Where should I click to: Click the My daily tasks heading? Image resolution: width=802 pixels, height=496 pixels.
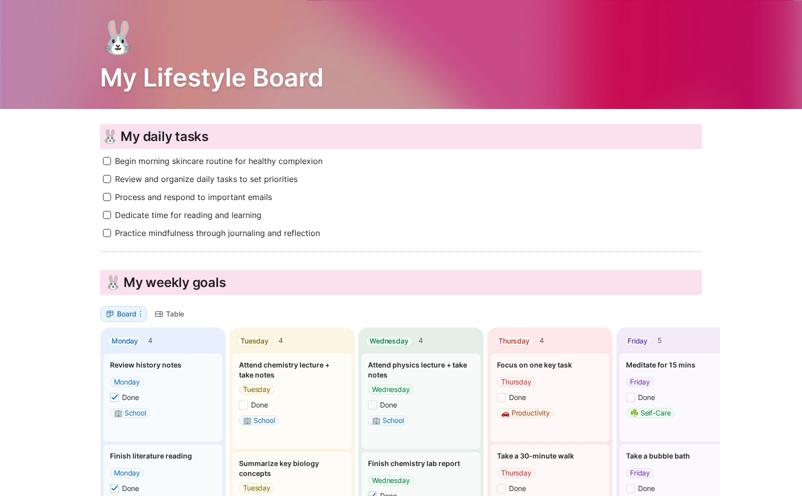point(164,137)
